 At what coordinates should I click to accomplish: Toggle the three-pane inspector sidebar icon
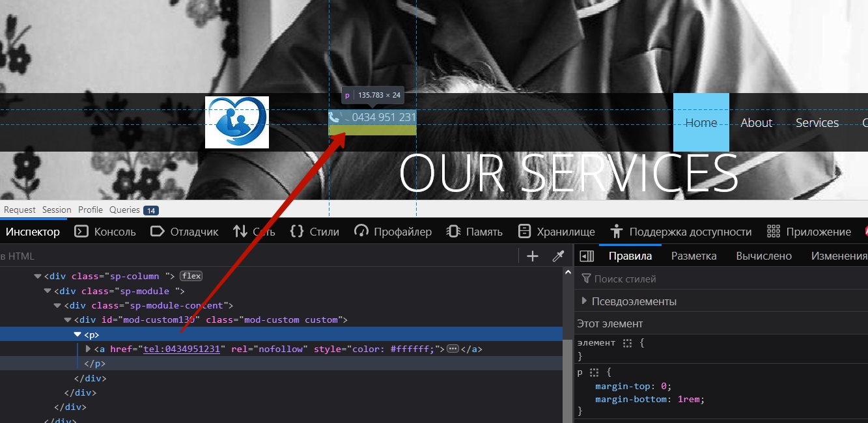point(587,256)
